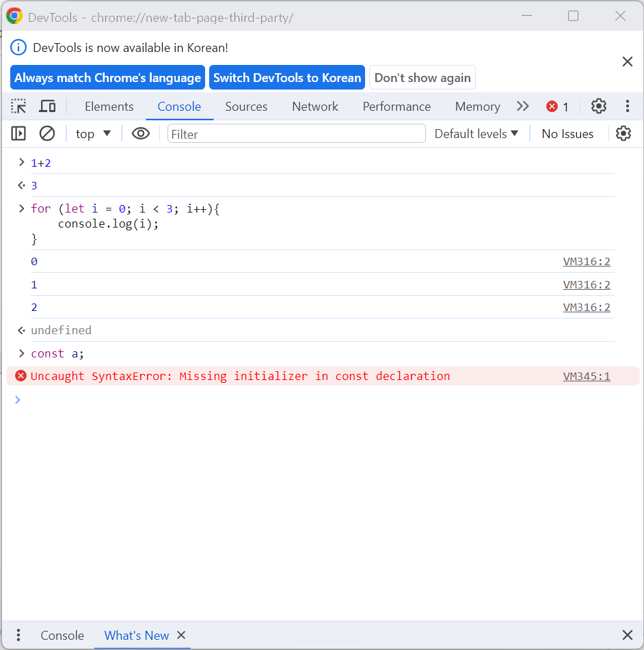Open the Performance tab
The width and height of the screenshot is (644, 650).
coord(397,107)
